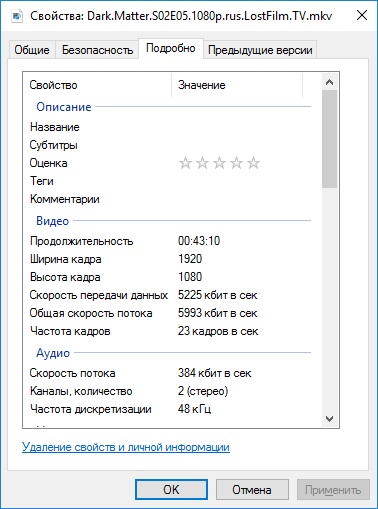Open the Предыдущие версии tab

pos(260,50)
